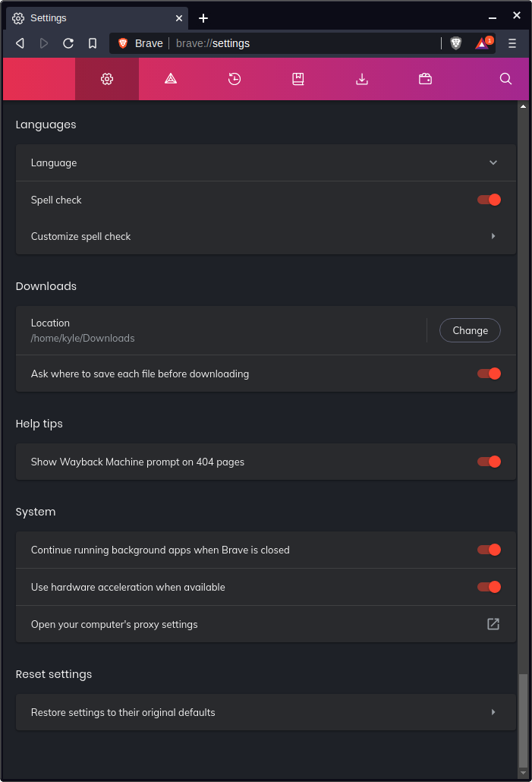Screen dimensions: 532x782
Task: Disable the Spell check toggle
Action: coord(490,200)
